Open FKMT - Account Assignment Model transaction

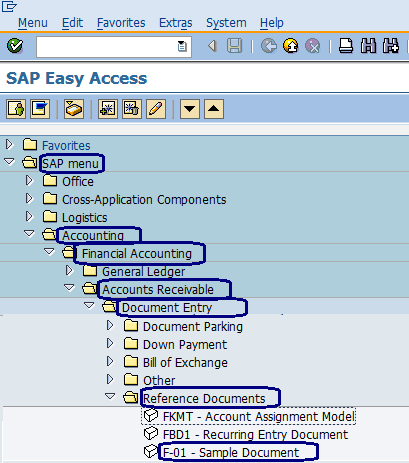click(259, 417)
